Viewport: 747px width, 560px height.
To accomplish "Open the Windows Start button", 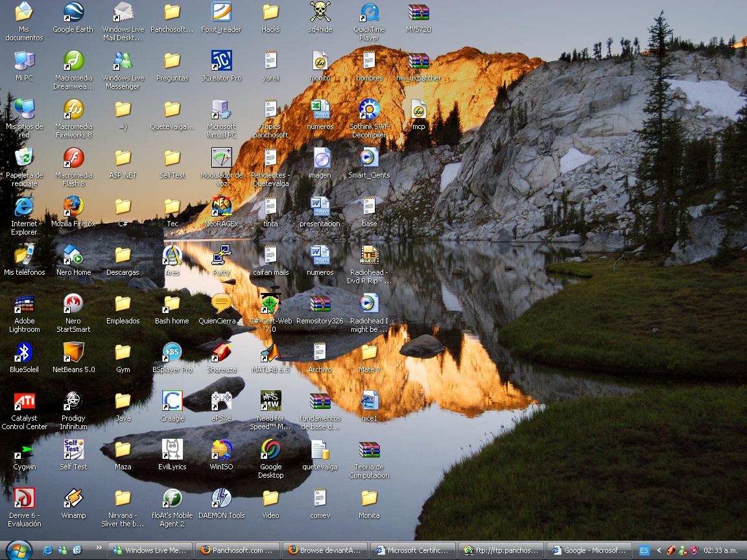I will pos(19,550).
